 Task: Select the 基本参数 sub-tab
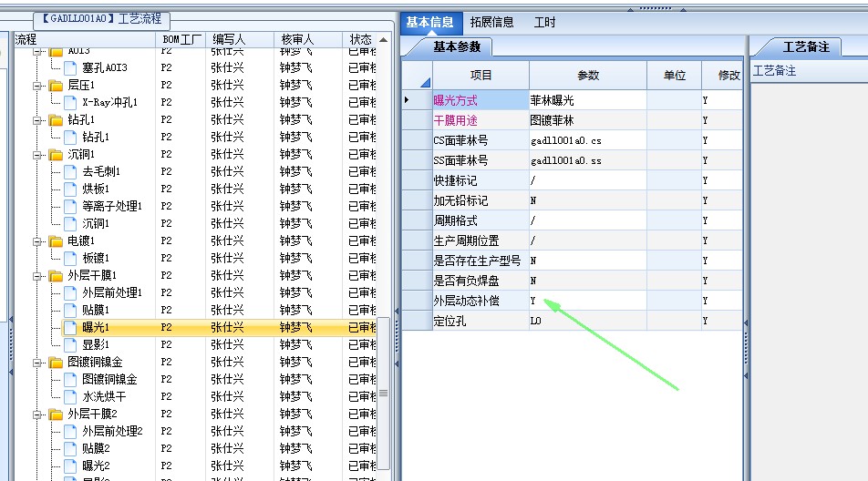(x=457, y=47)
